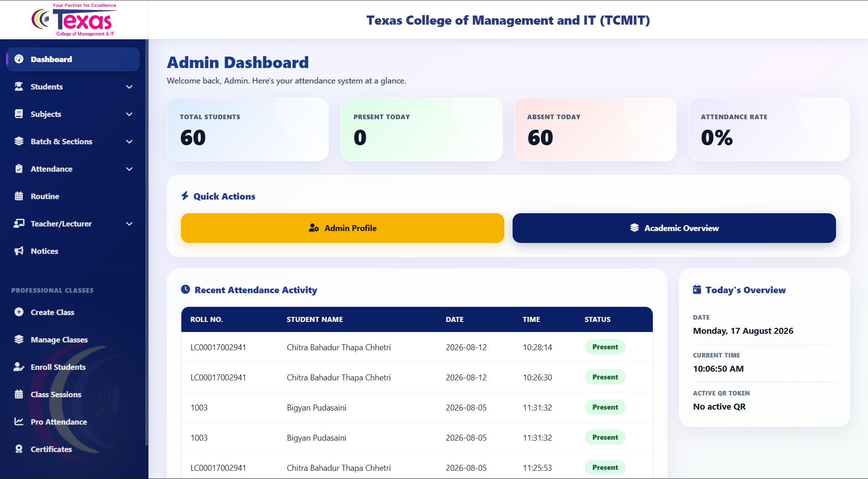Click the STUDENT NAME column header
Image resolution: width=868 pixels, height=479 pixels.
click(x=315, y=319)
